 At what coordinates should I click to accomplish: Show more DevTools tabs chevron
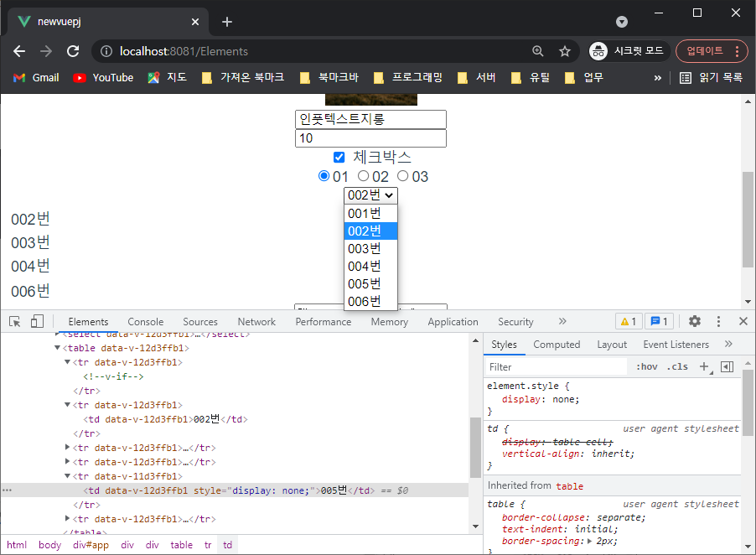pos(562,321)
